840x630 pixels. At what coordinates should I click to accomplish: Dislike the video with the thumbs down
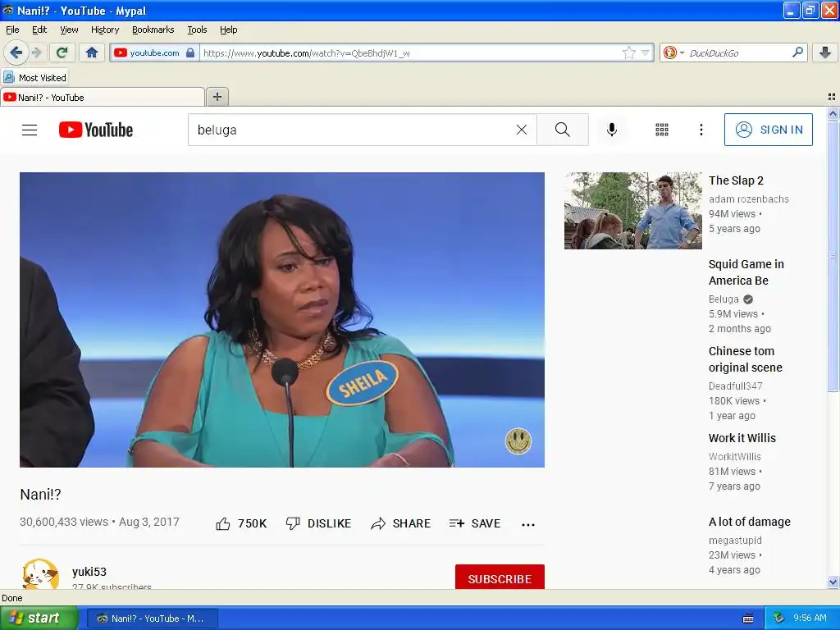(x=318, y=523)
